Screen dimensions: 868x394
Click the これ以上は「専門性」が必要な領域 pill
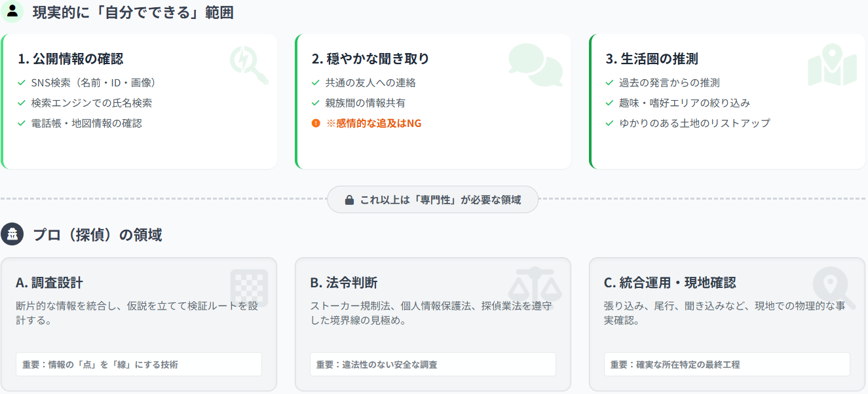click(433, 200)
